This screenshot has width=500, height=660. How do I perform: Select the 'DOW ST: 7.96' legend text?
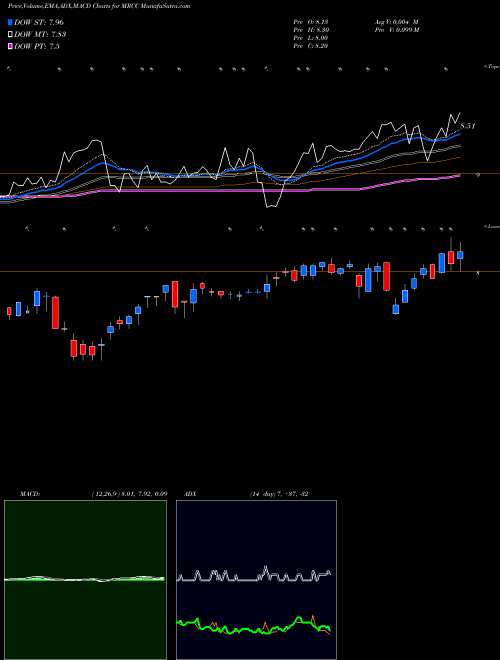coord(39,22)
